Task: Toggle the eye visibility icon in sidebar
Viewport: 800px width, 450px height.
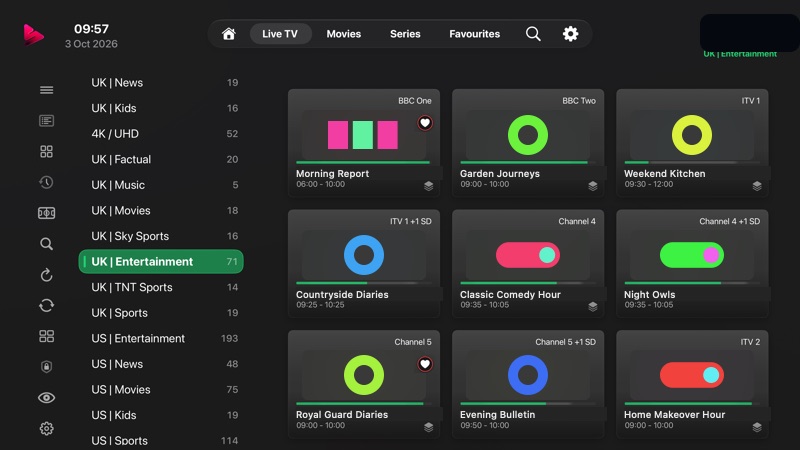Action: click(x=46, y=398)
